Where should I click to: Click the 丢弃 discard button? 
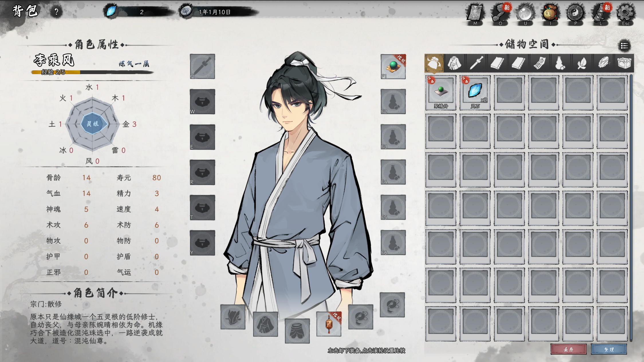pos(568,349)
